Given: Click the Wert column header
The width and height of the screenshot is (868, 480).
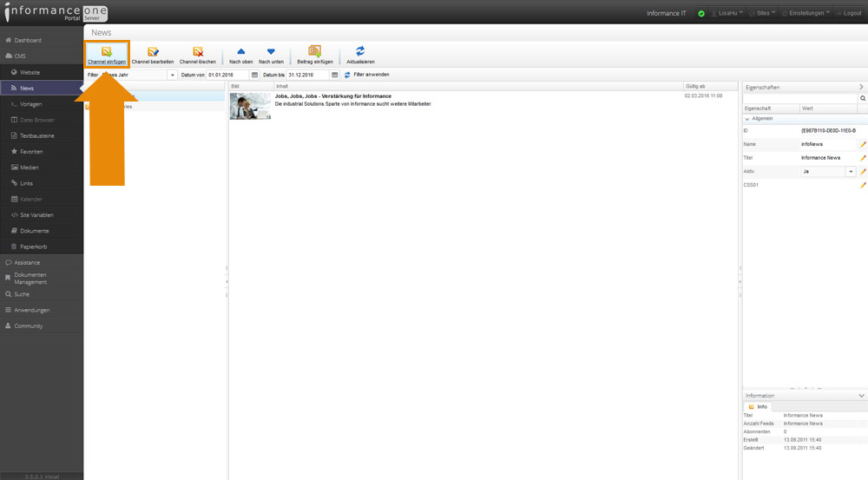Looking at the screenshot, I should coord(828,108).
